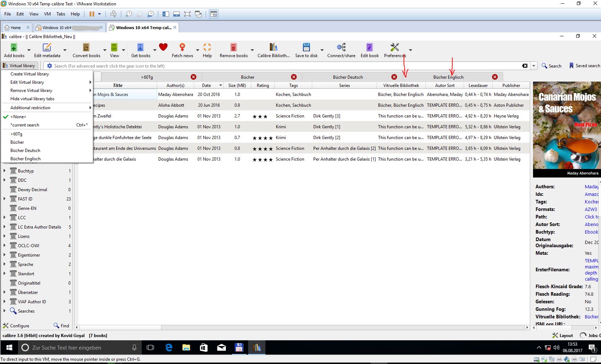
Task: Expand the Searches category
Action: [x=4, y=311]
